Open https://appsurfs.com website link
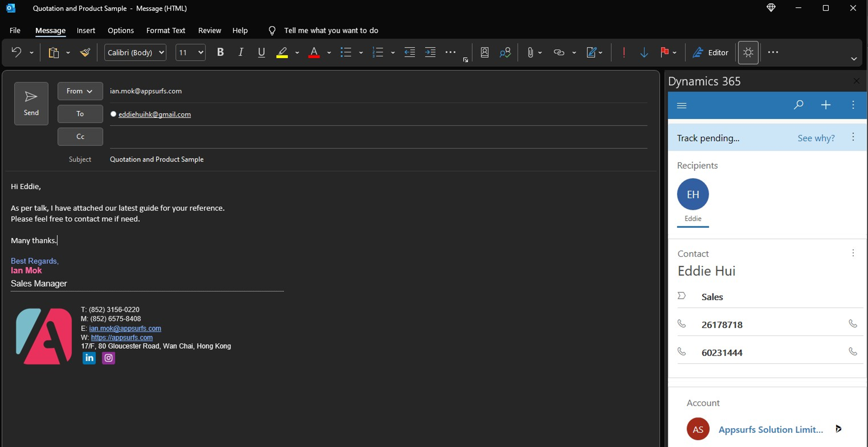 pyautogui.click(x=122, y=337)
